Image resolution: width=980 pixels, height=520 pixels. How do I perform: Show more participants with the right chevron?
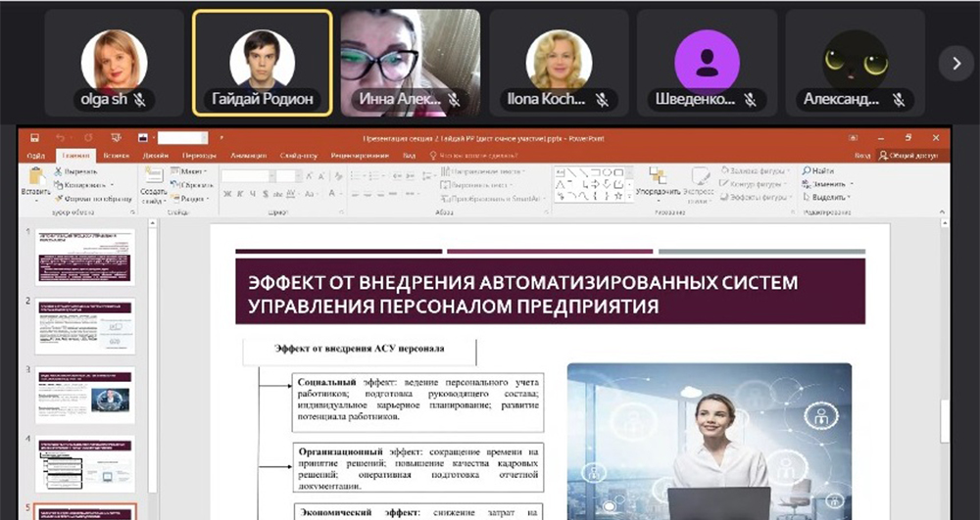[956, 63]
